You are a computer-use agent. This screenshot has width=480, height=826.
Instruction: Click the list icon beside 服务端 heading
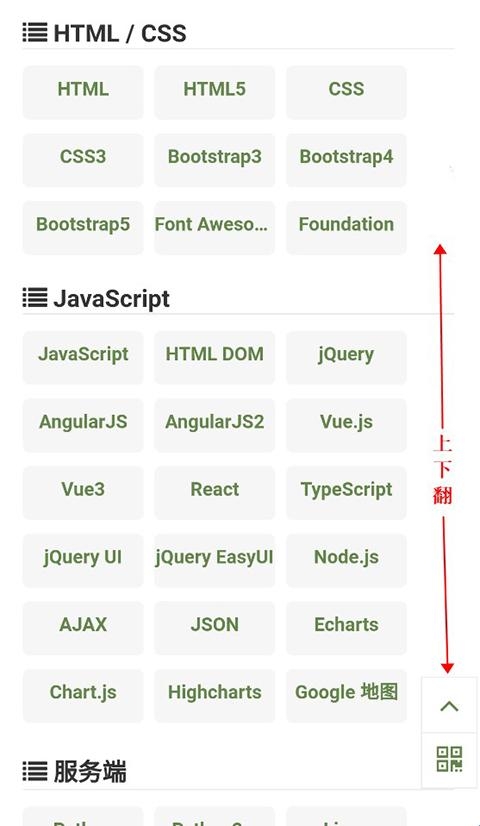(x=35, y=772)
